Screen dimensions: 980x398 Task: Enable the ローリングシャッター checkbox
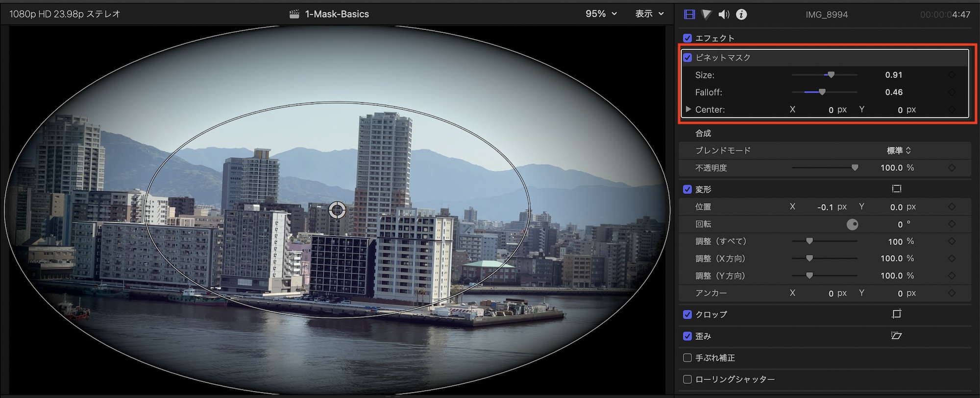(x=687, y=379)
